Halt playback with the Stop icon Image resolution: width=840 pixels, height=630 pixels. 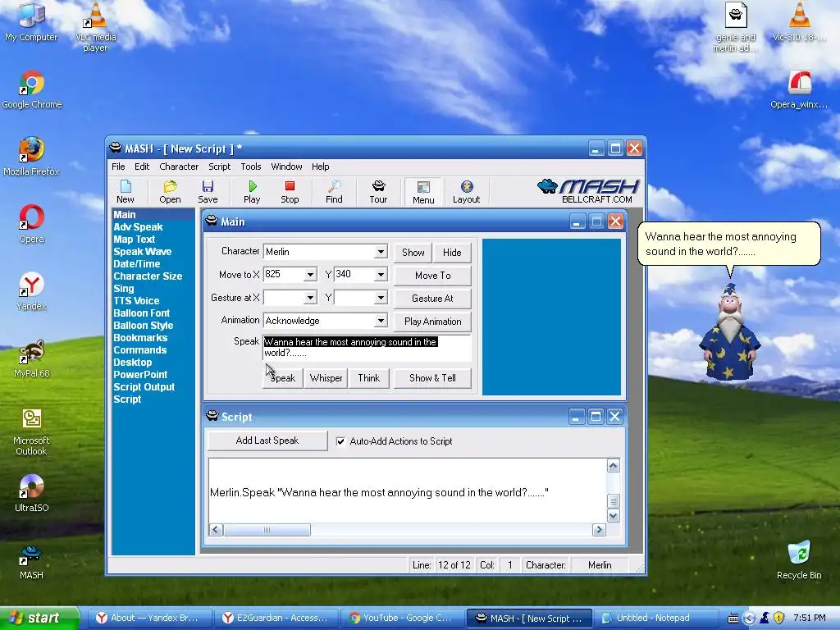(x=290, y=192)
